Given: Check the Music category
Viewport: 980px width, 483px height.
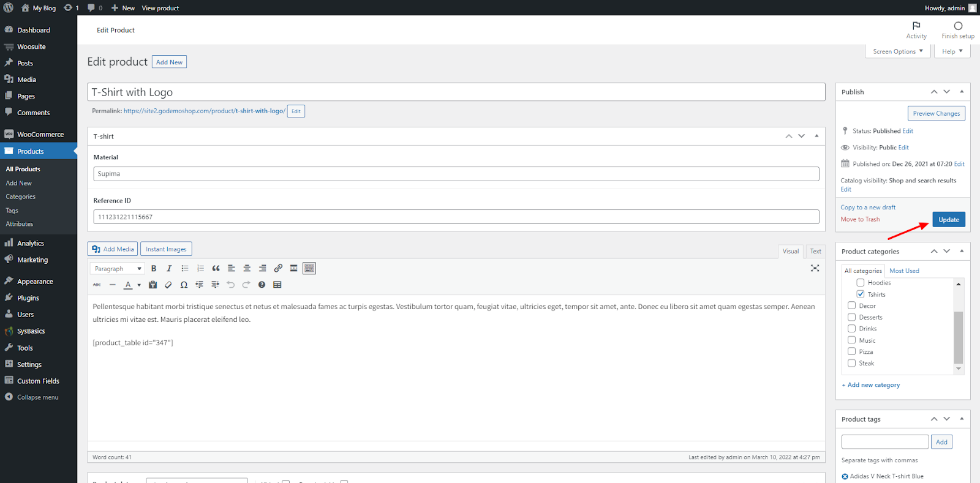Looking at the screenshot, I should [x=851, y=340].
